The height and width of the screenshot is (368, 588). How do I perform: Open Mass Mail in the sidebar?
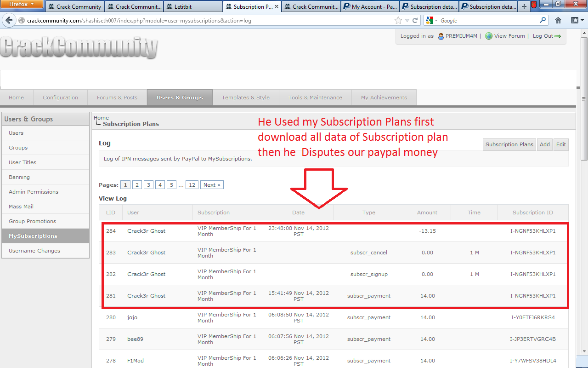pyautogui.click(x=45, y=207)
